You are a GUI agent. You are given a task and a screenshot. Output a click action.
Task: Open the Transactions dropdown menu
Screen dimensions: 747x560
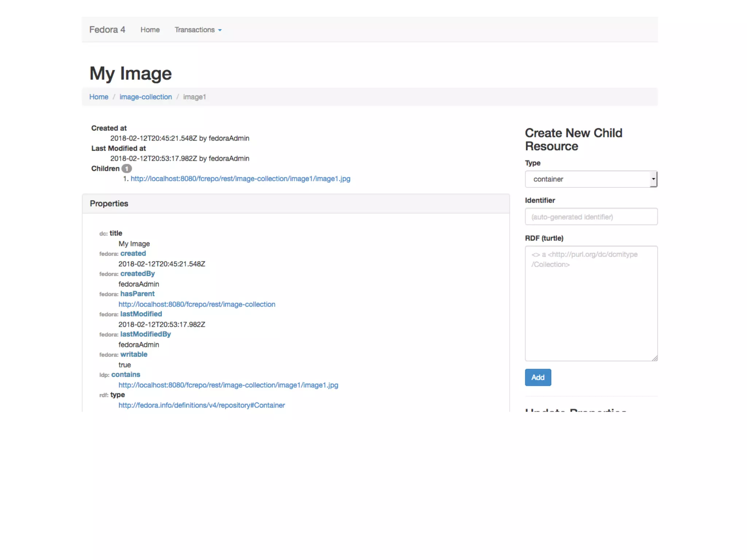coord(198,30)
